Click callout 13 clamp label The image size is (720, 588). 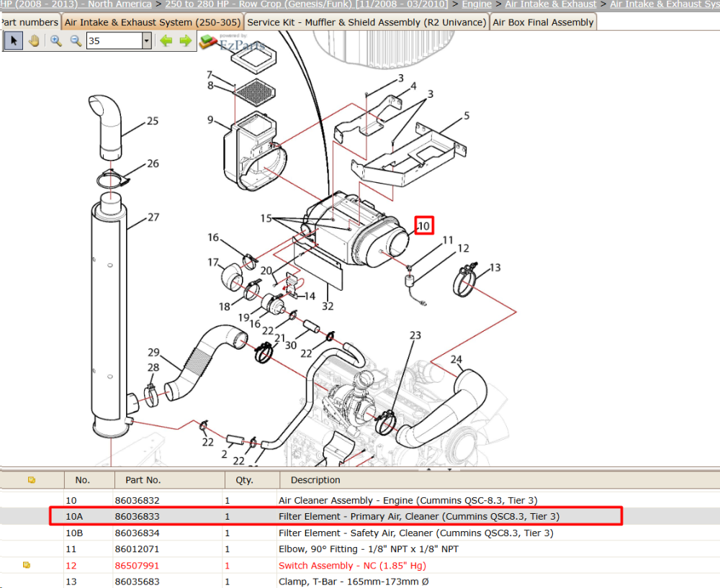coord(495,268)
